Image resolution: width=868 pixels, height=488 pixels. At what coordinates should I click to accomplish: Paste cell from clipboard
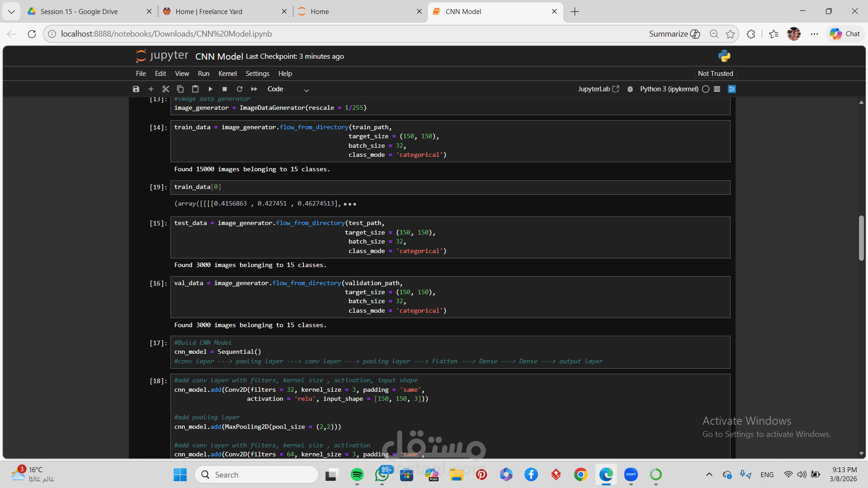[195, 89]
